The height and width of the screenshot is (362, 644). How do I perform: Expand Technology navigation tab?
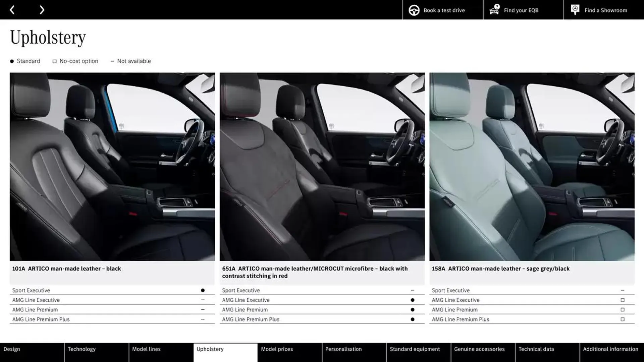(x=82, y=349)
